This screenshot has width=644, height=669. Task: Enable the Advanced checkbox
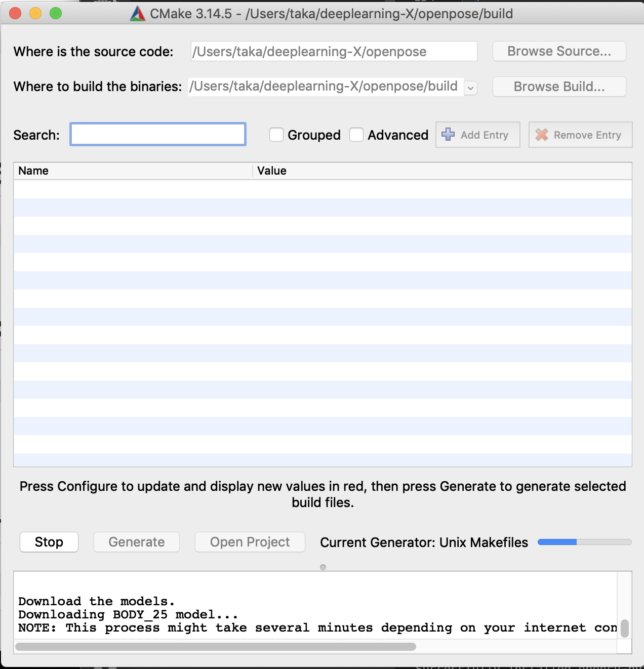(356, 135)
